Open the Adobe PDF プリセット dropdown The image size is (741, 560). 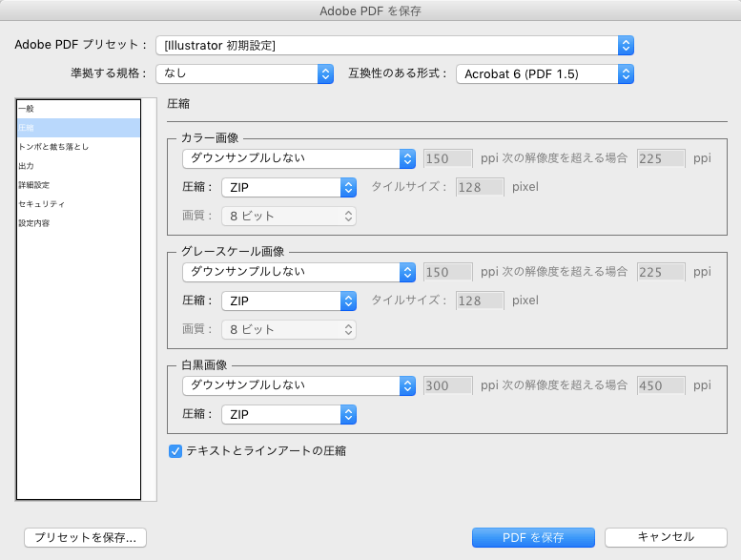pyautogui.click(x=395, y=46)
